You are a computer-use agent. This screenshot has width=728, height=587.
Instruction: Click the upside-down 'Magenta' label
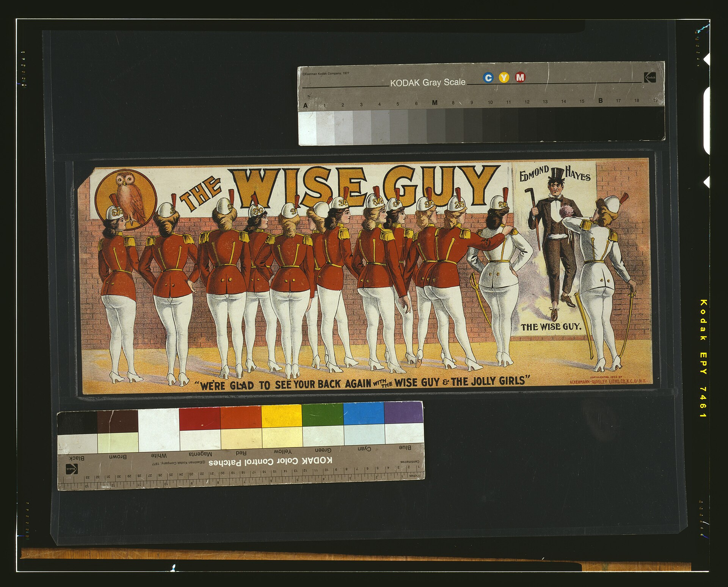coord(200,454)
